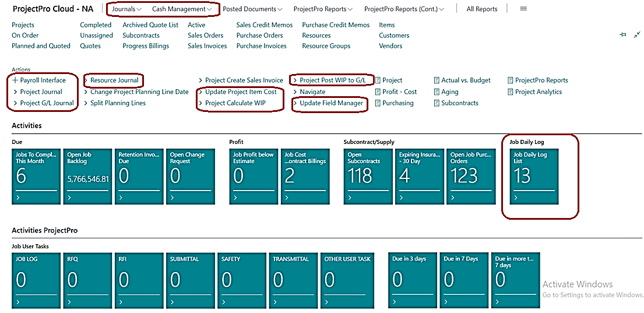The height and width of the screenshot is (313, 644).
Task: Open the Open Job Backlog tile
Action: coord(87,177)
